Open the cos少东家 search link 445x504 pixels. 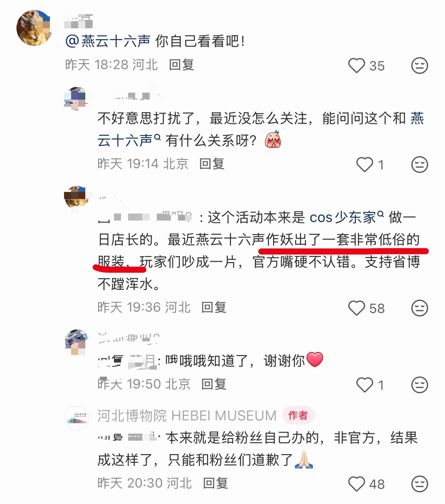point(347,217)
